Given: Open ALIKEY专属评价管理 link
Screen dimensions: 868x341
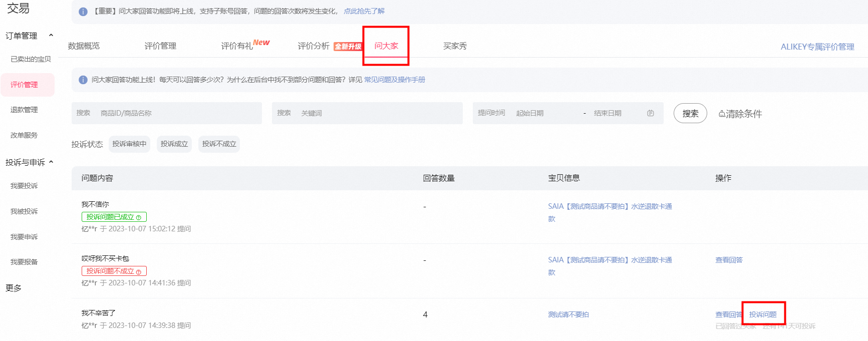Looking at the screenshot, I should [817, 47].
